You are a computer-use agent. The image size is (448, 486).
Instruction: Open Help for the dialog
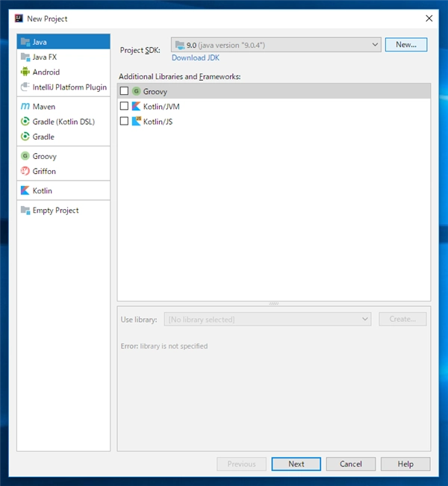coord(405,464)
